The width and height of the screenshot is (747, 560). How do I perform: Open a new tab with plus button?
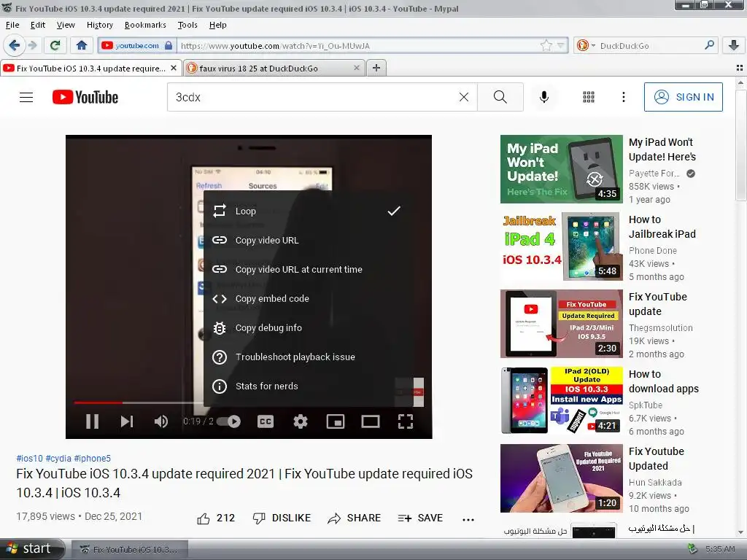[376, 68]
